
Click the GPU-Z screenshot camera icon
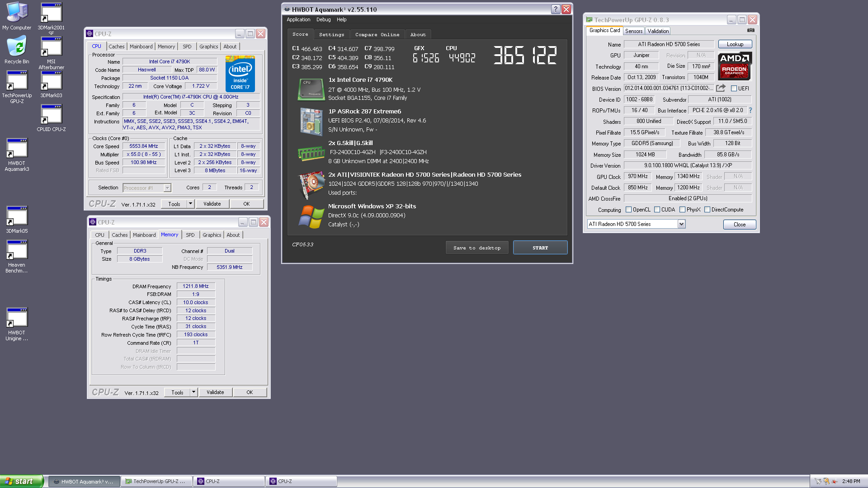(750, 30)
